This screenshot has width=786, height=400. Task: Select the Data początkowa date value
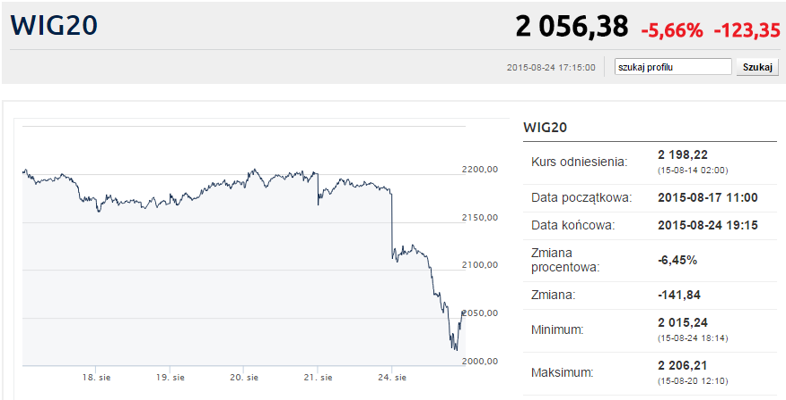pyautogui.click(x=707, y=197)
